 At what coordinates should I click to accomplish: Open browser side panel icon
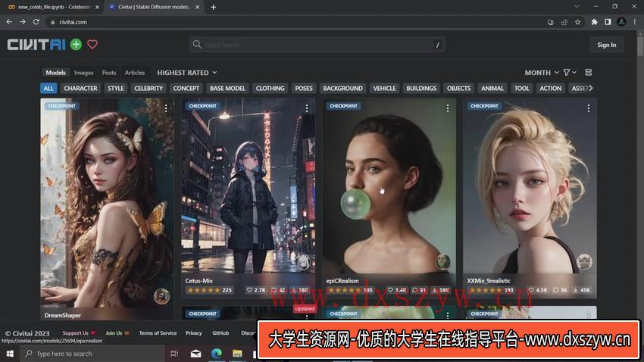(x=608, y=22)
